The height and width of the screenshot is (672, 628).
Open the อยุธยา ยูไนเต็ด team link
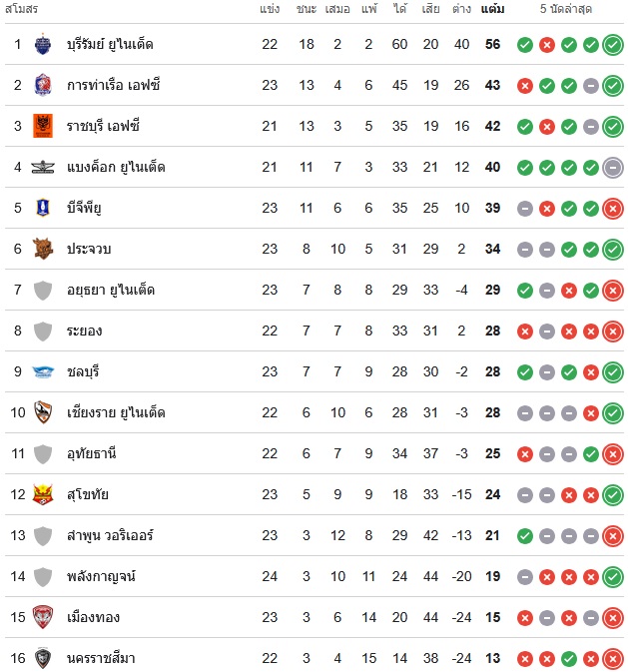coord(110,290)
